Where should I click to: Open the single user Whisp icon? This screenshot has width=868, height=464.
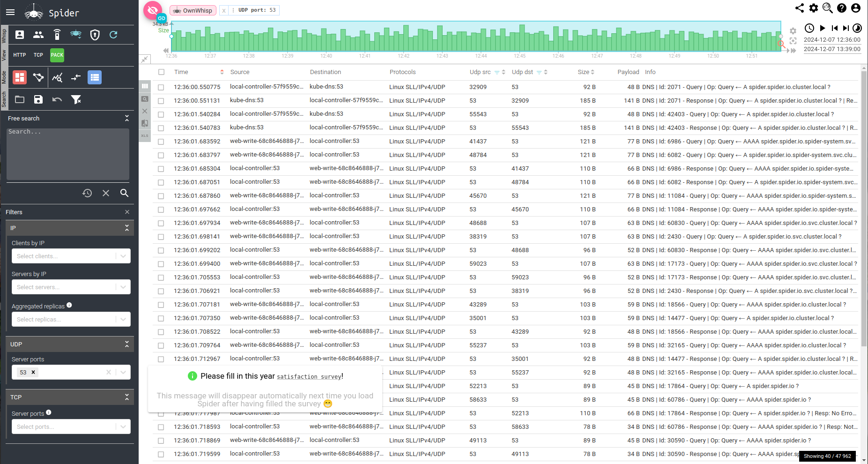pyautogui.click(x=20, y=35)
